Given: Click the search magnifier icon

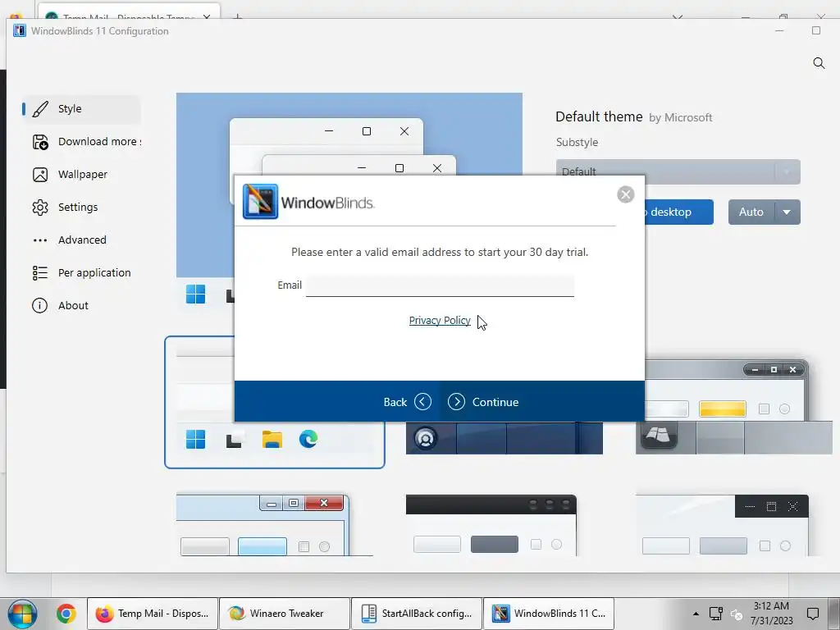Looking at the screenshot, I should [819, 63].
